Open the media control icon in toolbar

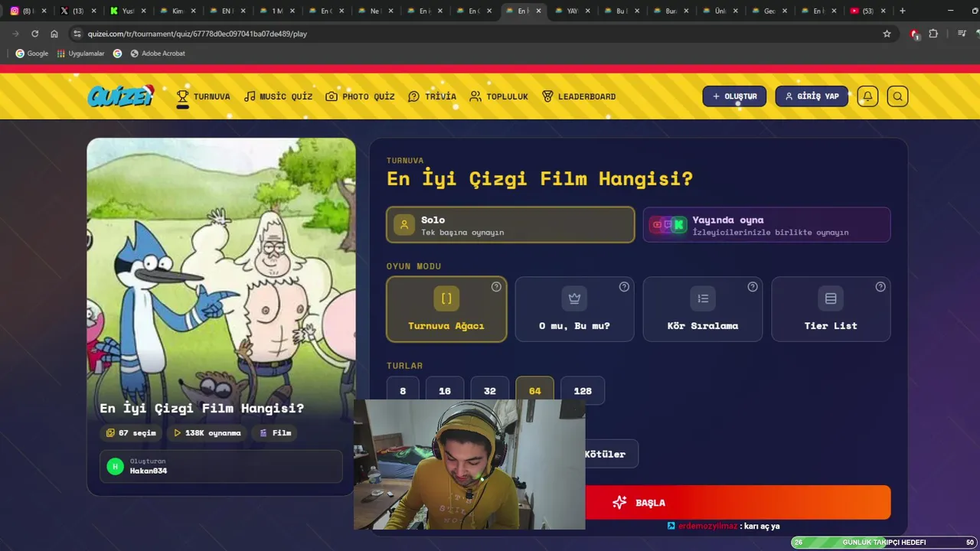coord(962,34)
